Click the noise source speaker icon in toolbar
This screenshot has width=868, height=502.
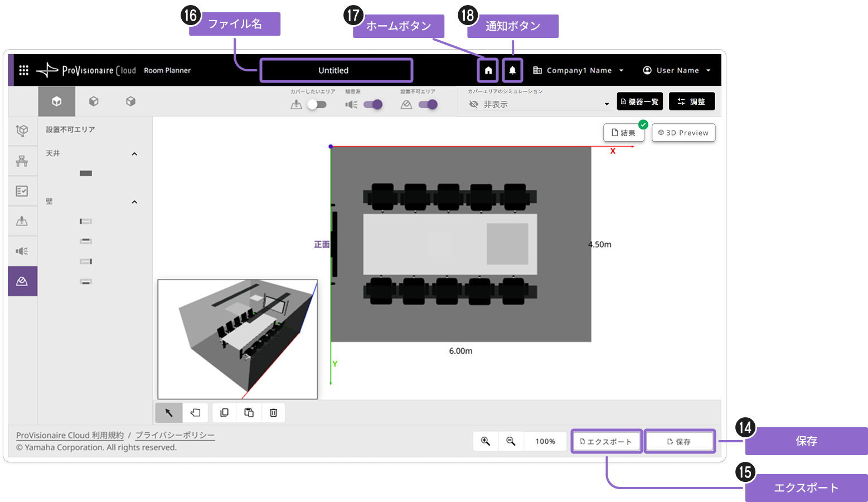pos(352,104)
